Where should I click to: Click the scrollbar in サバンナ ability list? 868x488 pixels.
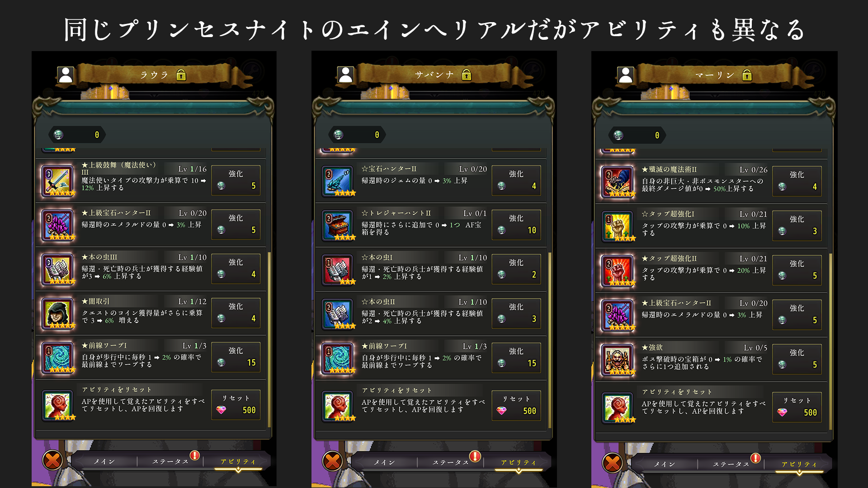point(550,340)
